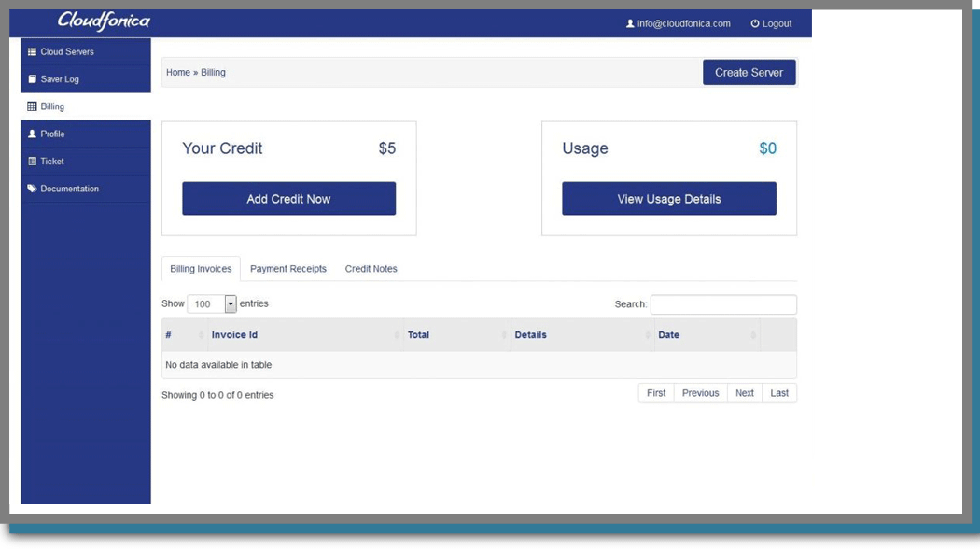Click Add Credit Now button
Screen dimensions: 980x549
[x=288, y=199]
